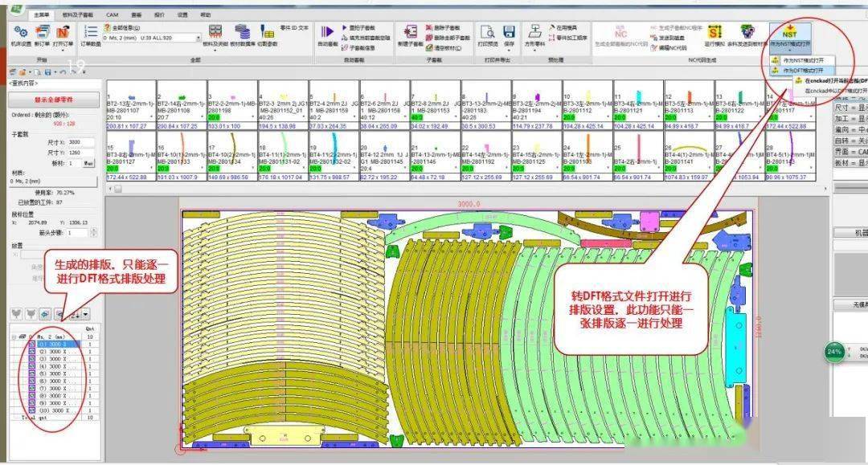Collapse the Ms, 2 (mm) tree node
Screen dimensions: 868x465
pyautogui.click(x=12, y=337)
